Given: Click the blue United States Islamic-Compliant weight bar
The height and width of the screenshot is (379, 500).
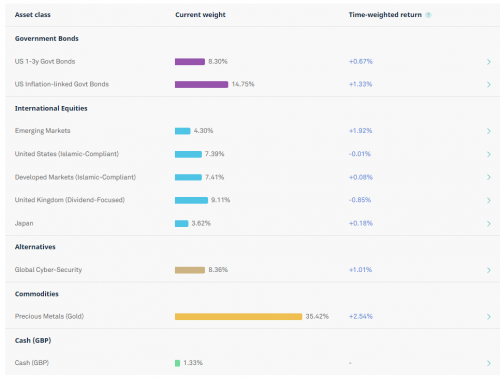Looking at the screenshot, I should point(188,154).
